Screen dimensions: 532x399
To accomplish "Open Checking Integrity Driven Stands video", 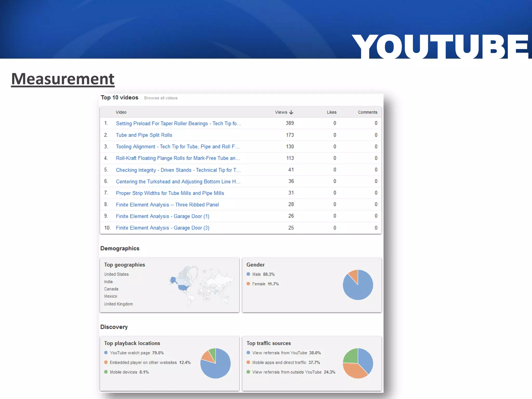I will coord(178,170).
